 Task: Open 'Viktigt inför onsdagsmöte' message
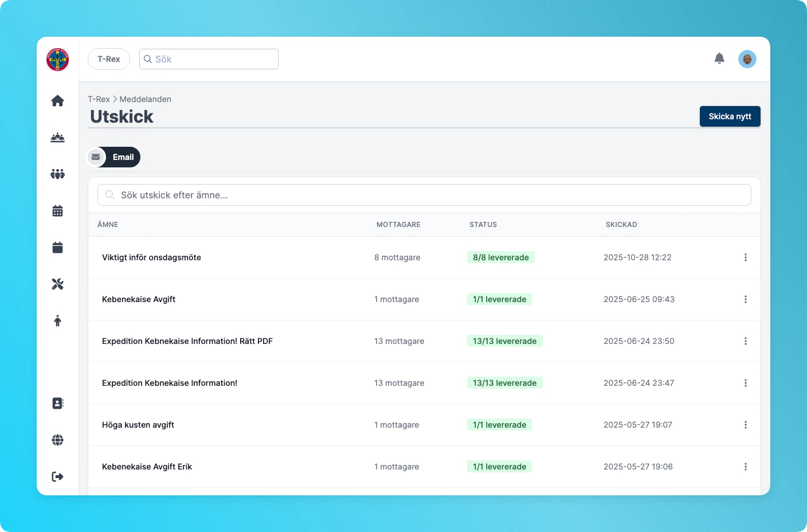pyautogui.click(x=151, y=257)
